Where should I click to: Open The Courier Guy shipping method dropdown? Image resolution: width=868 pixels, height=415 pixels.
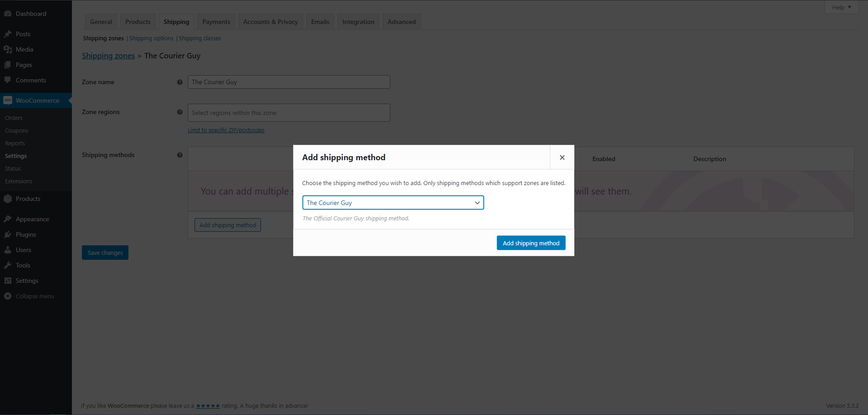(x=393, y=203)
